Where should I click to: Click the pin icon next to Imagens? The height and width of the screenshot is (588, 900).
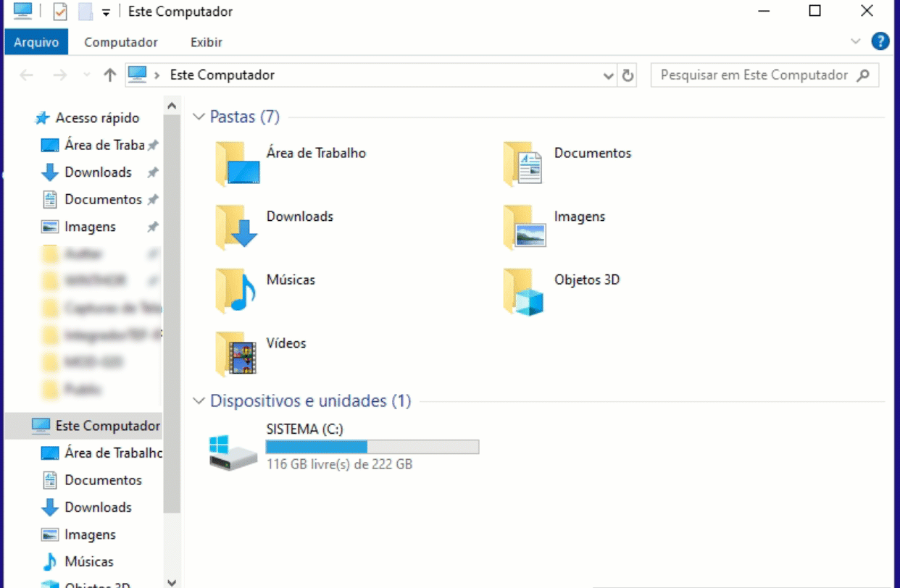(153, 227)
